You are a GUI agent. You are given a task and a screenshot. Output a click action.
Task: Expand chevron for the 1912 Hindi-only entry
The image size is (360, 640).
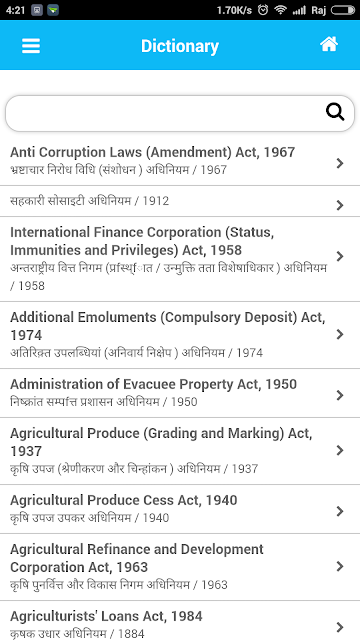click(x=340, y=205)
